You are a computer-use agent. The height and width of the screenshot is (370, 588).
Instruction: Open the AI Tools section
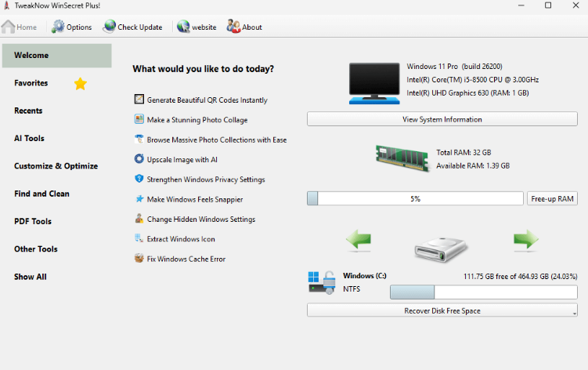(x=29, y=139)
